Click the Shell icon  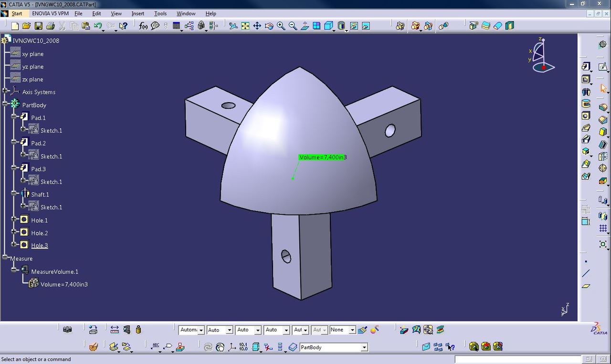click(x=603, y=145)
